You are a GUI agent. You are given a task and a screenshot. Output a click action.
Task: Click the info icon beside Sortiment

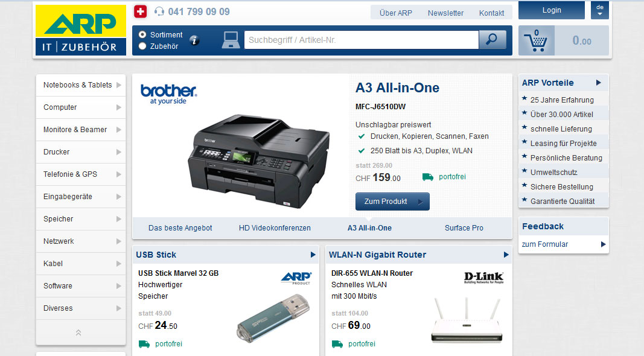[x=194, y=40]
